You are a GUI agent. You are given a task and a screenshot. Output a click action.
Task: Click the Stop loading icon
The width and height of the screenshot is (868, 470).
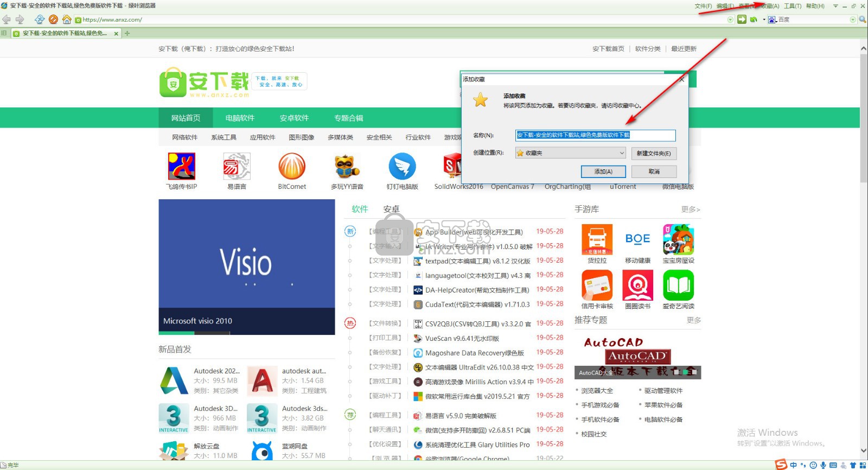[53, 20]
